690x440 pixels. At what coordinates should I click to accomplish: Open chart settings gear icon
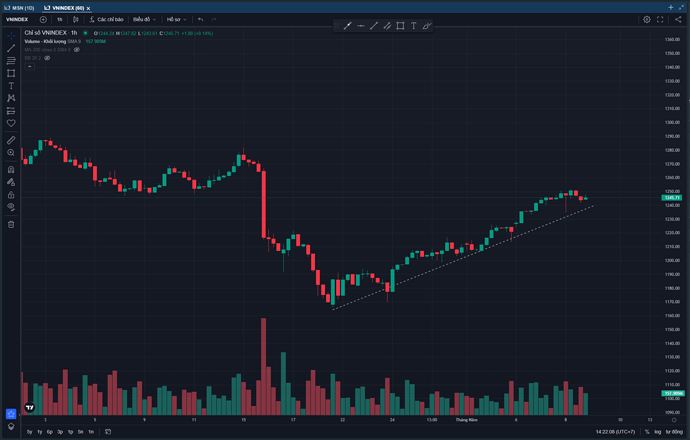[x=647, y=19]
